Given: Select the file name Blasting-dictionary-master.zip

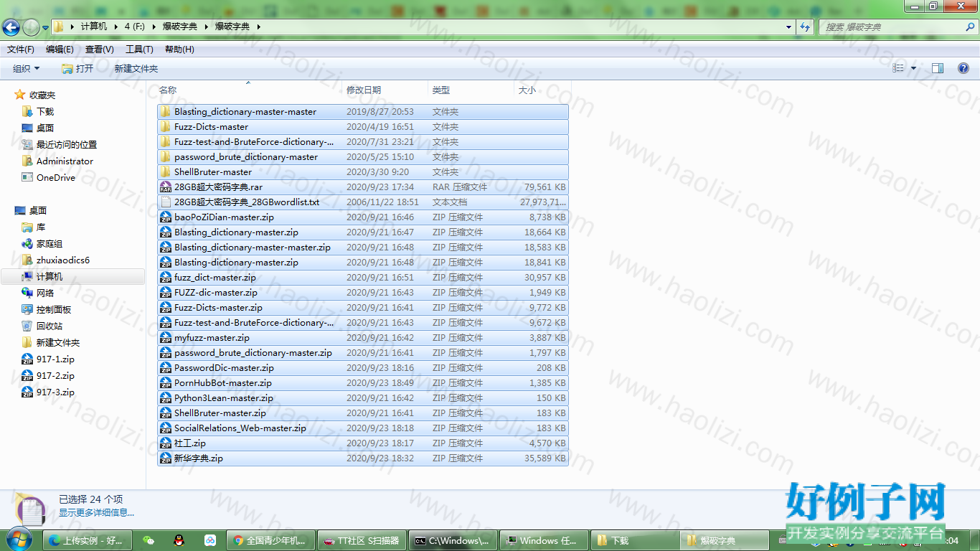Looking at the screenshot, I should tap(236, 263).
